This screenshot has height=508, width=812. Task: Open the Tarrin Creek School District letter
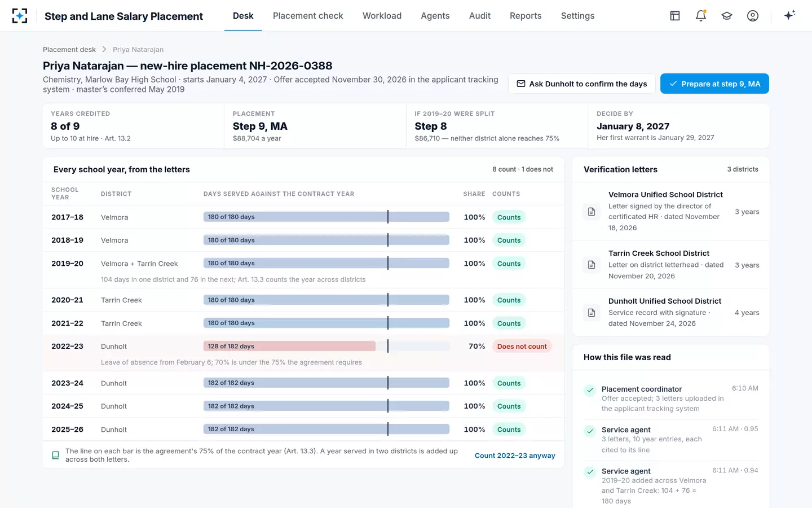[671, 265]
